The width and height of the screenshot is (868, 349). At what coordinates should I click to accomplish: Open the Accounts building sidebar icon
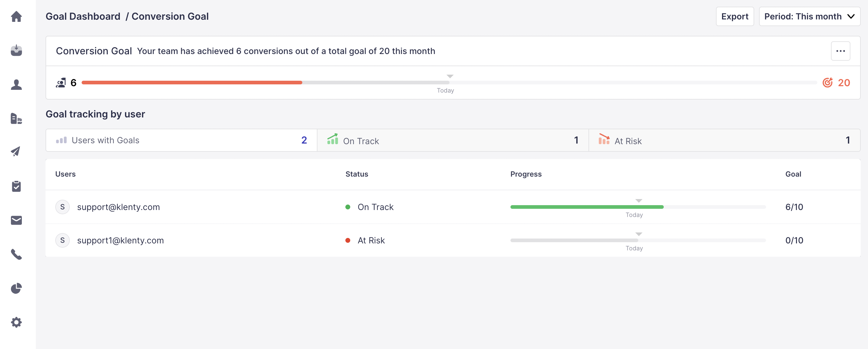pyautogui.click(x=16, y=119)
